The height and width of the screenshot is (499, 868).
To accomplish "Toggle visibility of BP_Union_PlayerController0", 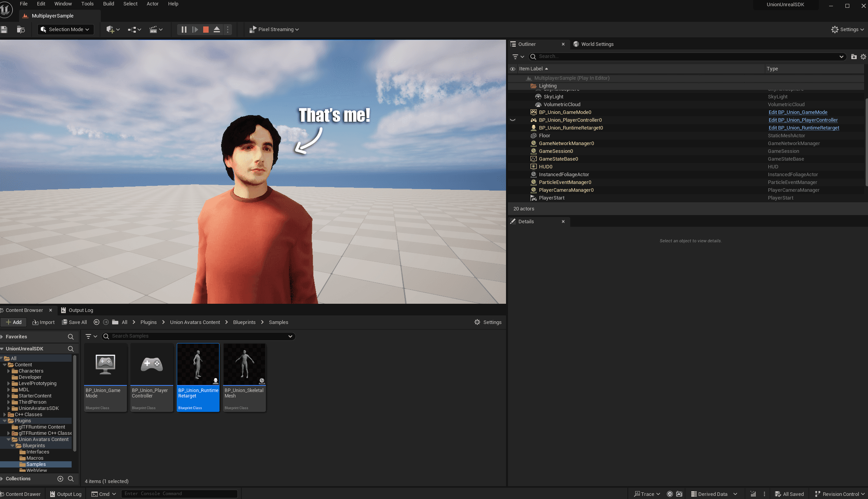I will click(513, 120).
